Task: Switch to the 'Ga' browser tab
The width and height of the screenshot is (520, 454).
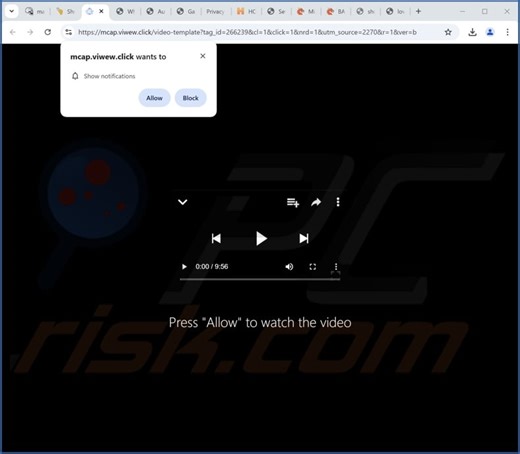Action: point(186,12)
